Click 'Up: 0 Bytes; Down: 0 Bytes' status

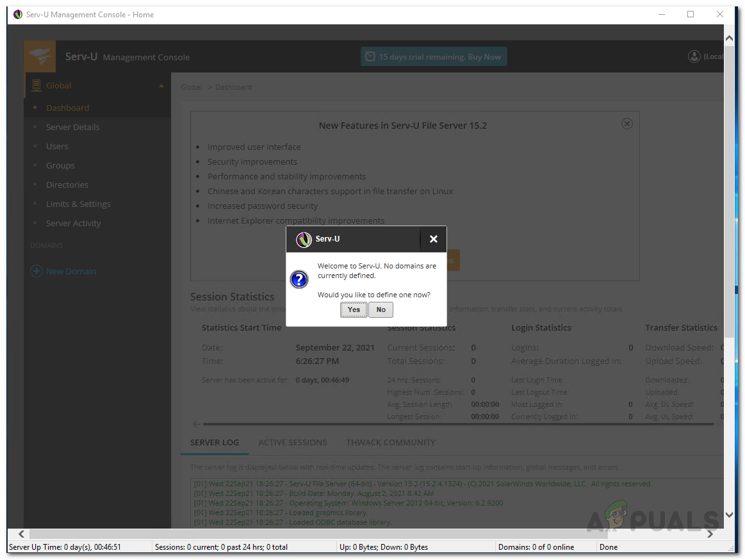[x=384, y=547]
